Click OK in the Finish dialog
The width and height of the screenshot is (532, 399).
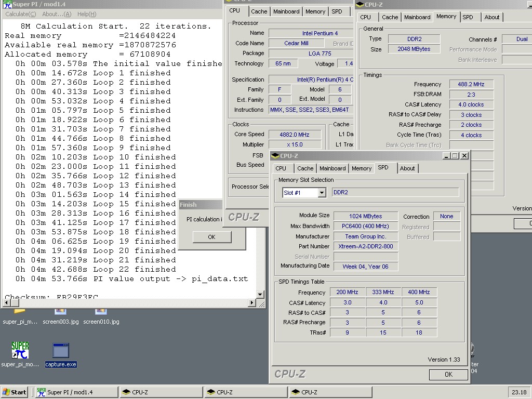[212, 237]
